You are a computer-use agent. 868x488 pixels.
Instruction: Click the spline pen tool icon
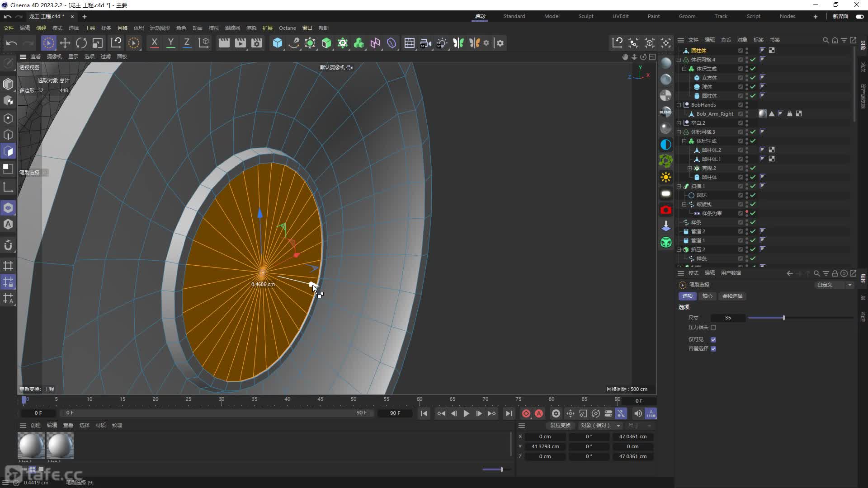pyautogui.click(x=294, y=43)
